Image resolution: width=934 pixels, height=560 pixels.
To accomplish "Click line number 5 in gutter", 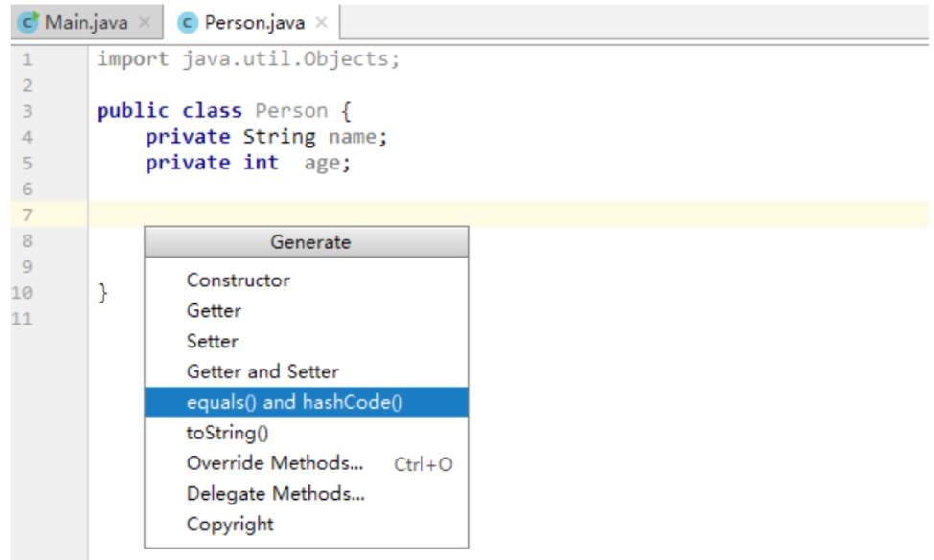I will click(28, 163).
